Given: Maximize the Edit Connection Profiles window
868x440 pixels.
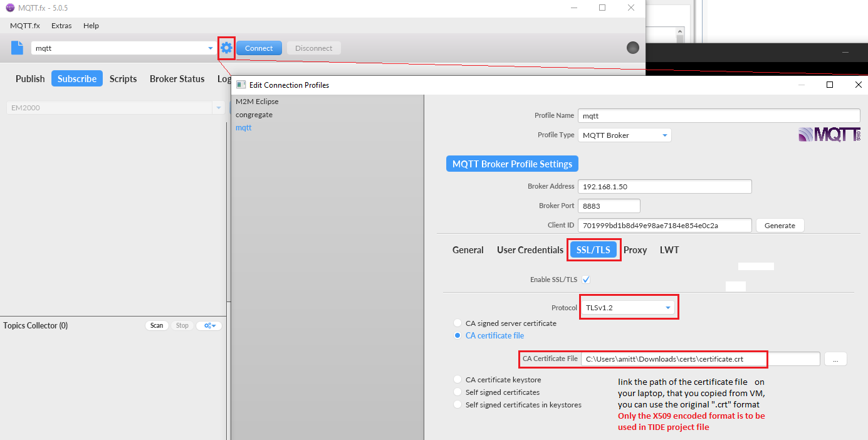Looking at the screenshot, I should click(x=830, y=85).
